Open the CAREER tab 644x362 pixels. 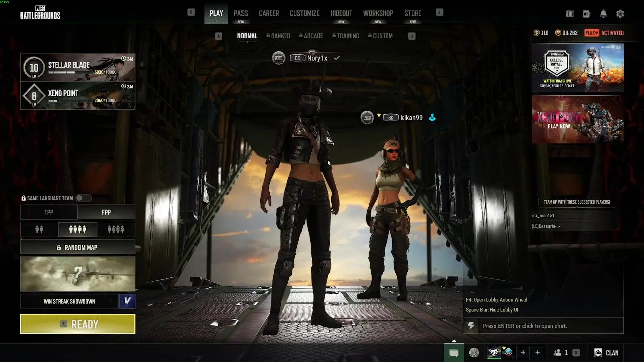(269, 13)
